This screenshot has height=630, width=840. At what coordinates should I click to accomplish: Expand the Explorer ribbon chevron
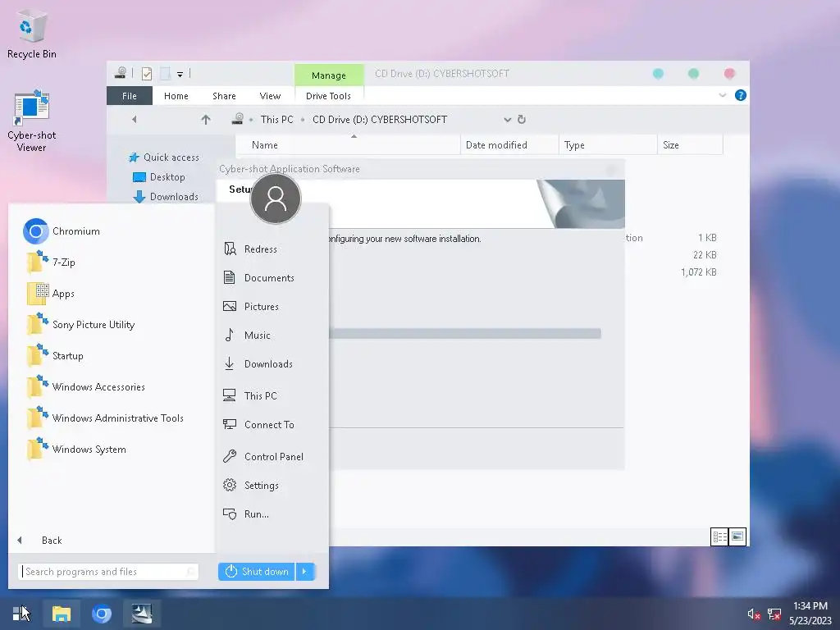coord(722,95)
